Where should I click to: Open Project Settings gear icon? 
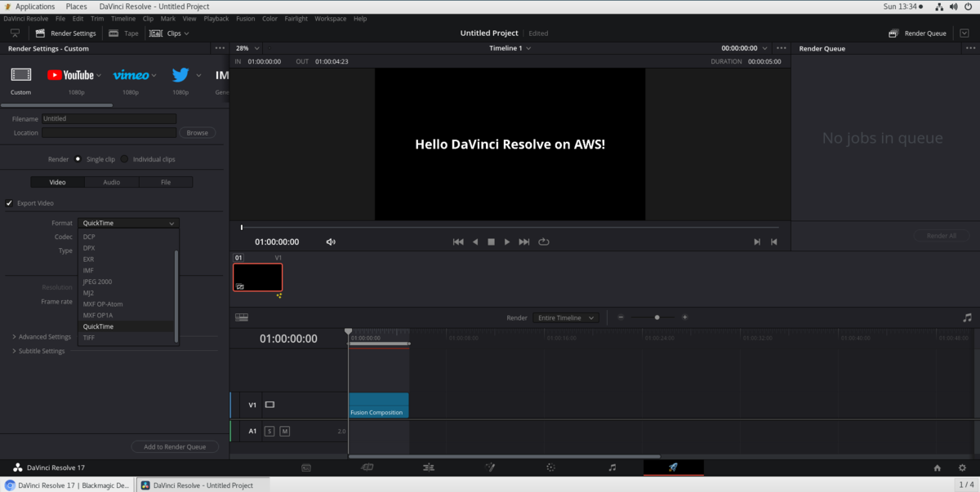962,468
